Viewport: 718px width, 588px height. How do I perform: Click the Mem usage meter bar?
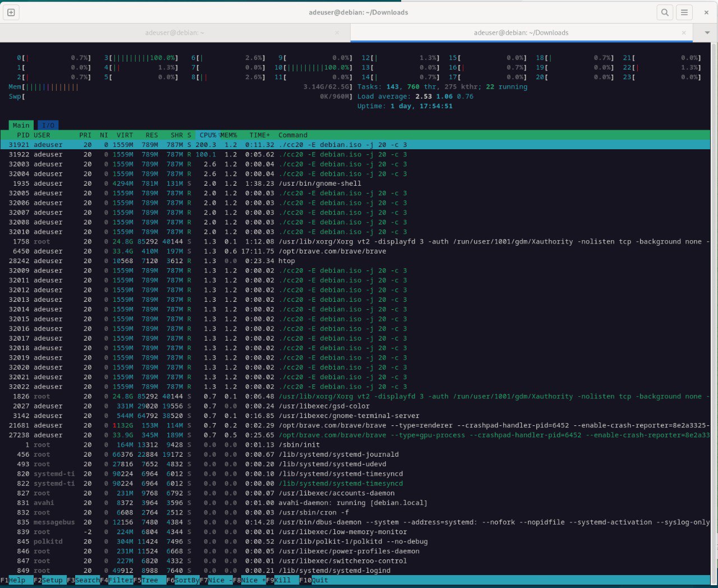click(45, 86)
